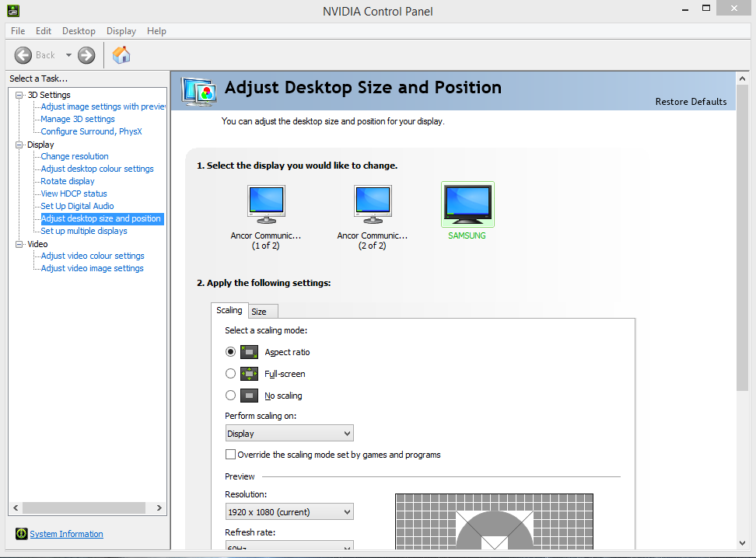Click the page header display icon
Screen dimensions: 756x558
click(x=198, y=92)
